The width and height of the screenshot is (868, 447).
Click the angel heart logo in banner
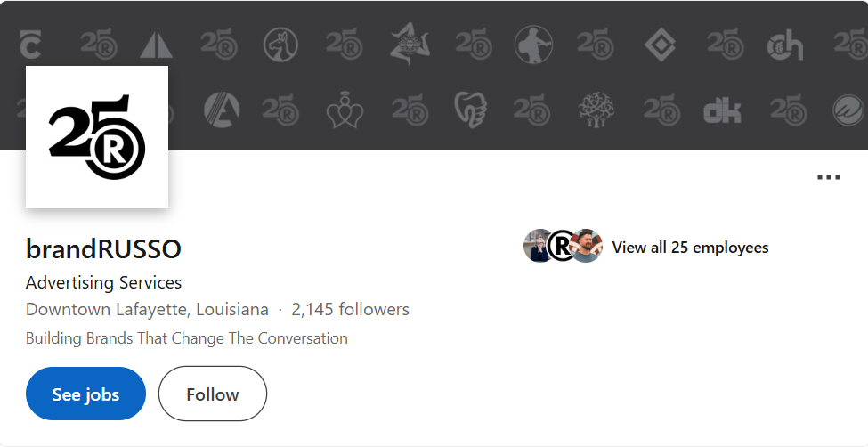tap(345, 110)
